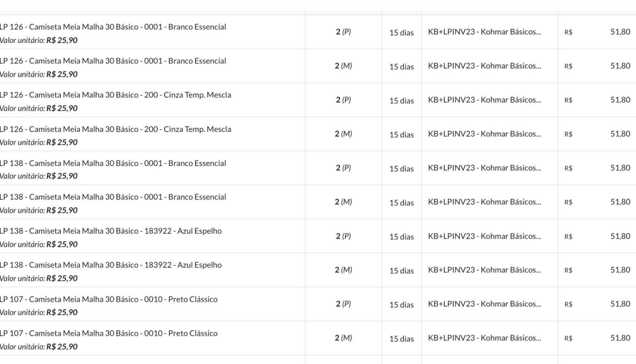Click LP 107 Preto Clássico product name, size P row

[x=109, y=299]
